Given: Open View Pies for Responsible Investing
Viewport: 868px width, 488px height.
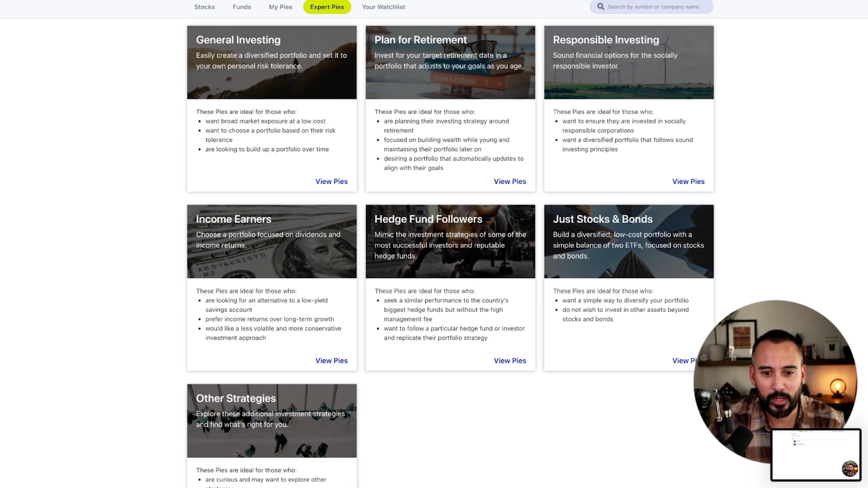Looking at the screenshot, I should 688,182.
